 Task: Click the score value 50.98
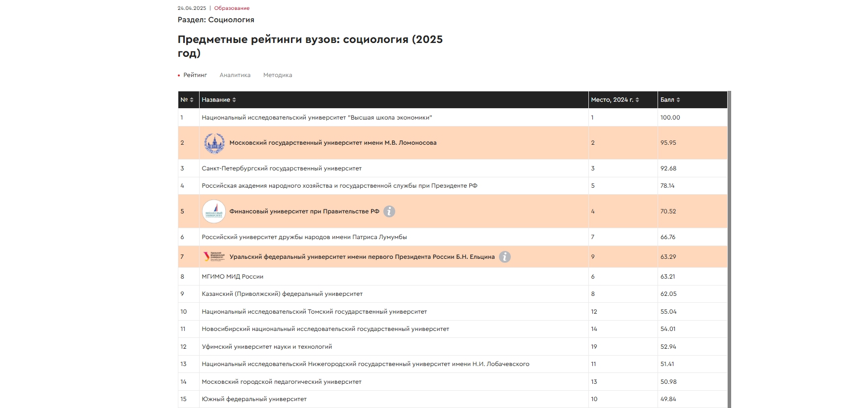pyautogui.click(x=668, y=382)
